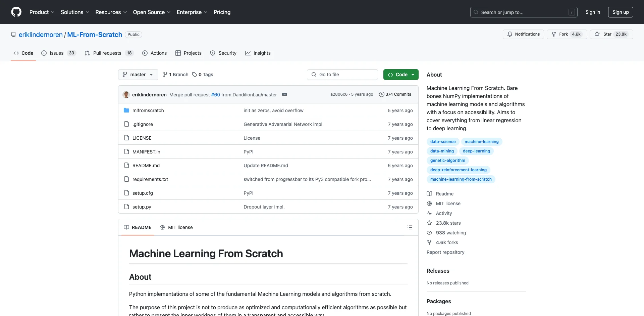644x316 pixels.
Task: Open the setup.cfg file
Action: [143, 193]
